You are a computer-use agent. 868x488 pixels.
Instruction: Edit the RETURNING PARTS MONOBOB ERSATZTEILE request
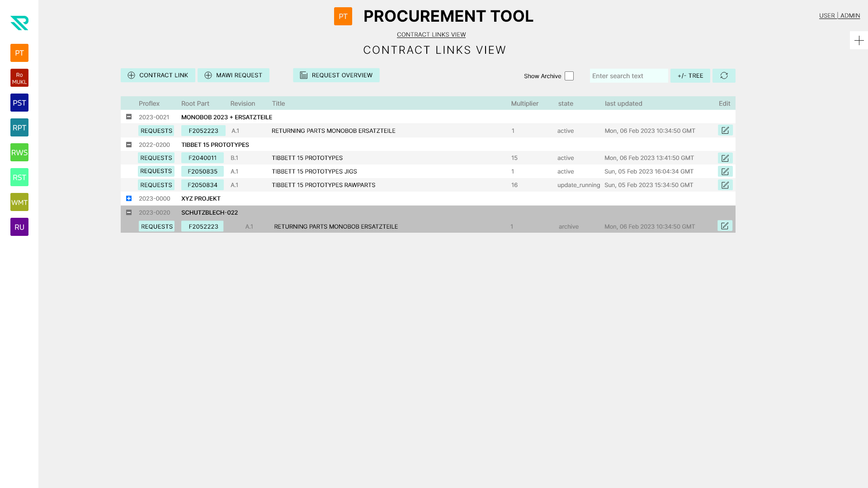(725, 130)
